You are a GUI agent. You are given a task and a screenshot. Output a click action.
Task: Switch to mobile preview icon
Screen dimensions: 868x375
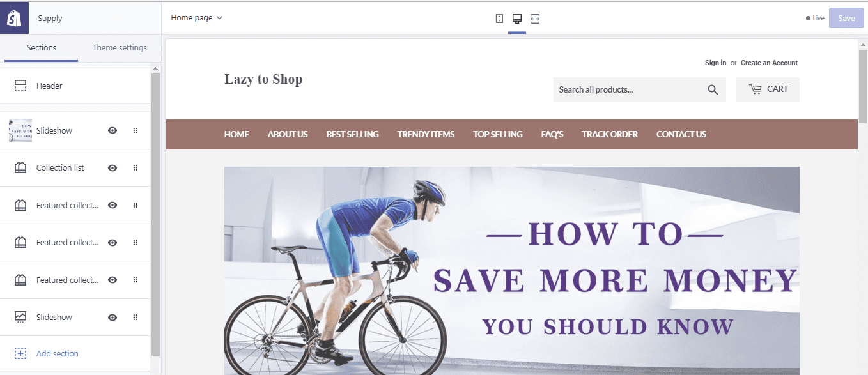point(499,19)
